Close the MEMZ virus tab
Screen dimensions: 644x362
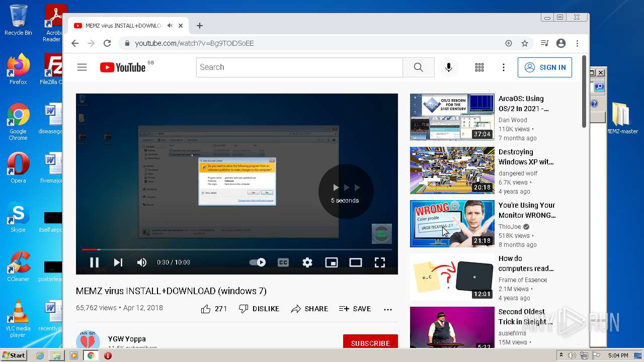click(181, 26)
